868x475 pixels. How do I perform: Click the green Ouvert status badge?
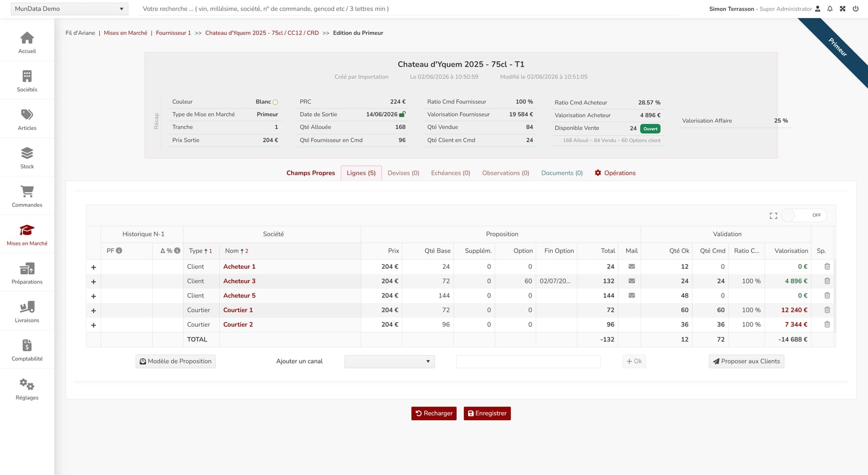(650, 129)
